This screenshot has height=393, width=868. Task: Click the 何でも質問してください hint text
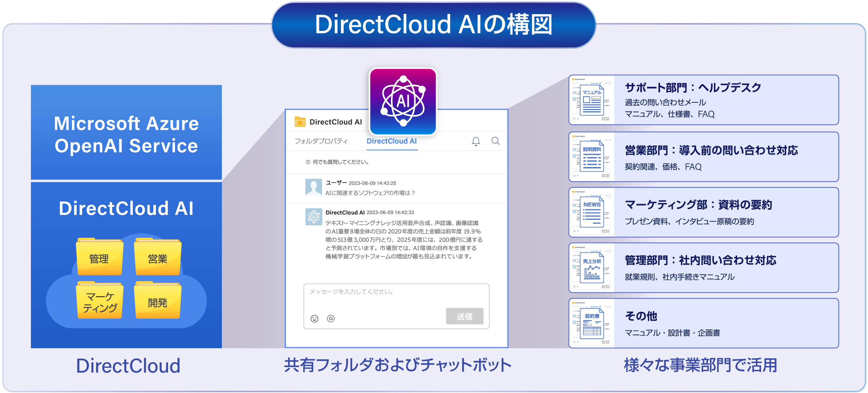pos(341,162)
